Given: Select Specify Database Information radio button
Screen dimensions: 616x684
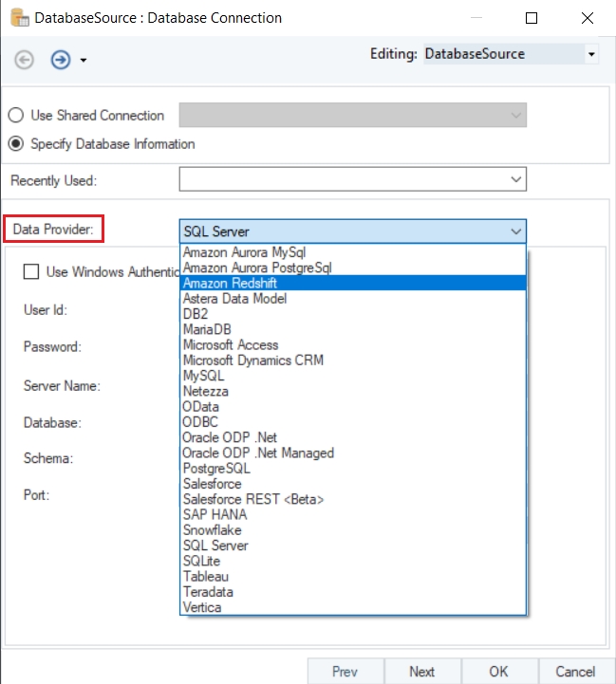Looking at the screenshot, I should (x=16, y=144).
